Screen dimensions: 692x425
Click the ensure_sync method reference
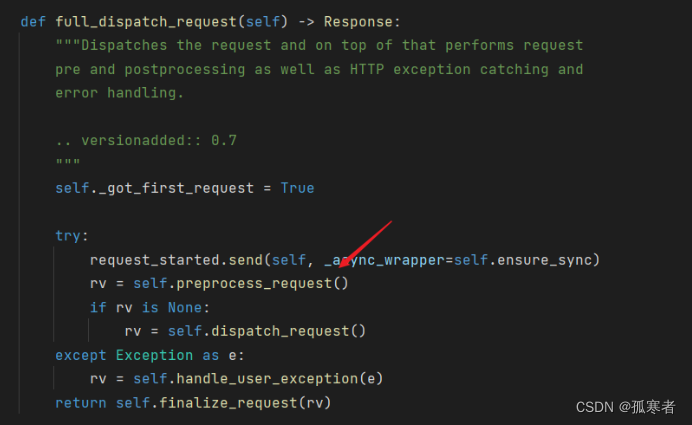(x=544, y=260)
